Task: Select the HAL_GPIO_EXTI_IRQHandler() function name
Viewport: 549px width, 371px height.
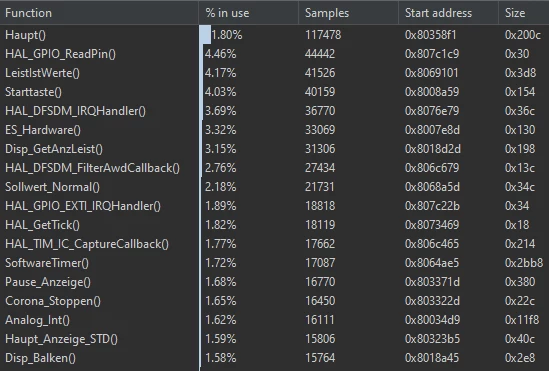Action: pos(83,206)
